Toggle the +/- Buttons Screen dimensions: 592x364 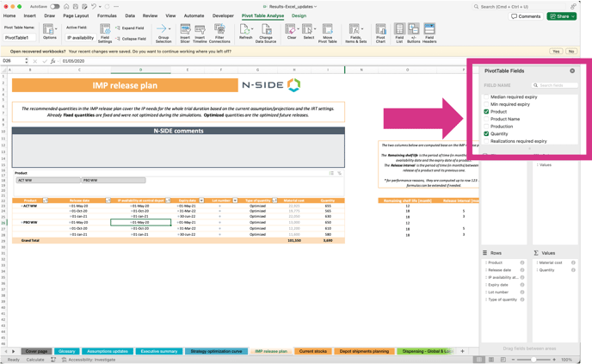click(413, 34)
